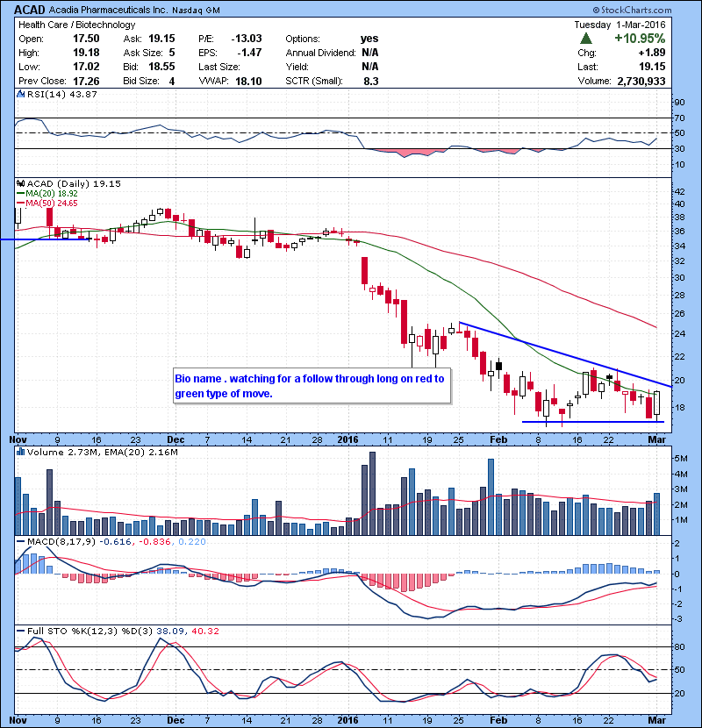The image size is (702, 728).
Task: Select the MA(20) 18.92 legend entry
Action: 47,193
